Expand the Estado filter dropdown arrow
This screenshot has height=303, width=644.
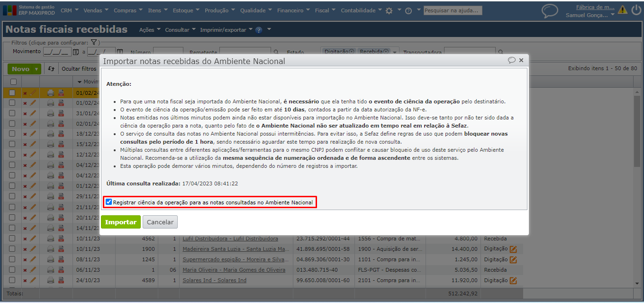click(395, 53)
